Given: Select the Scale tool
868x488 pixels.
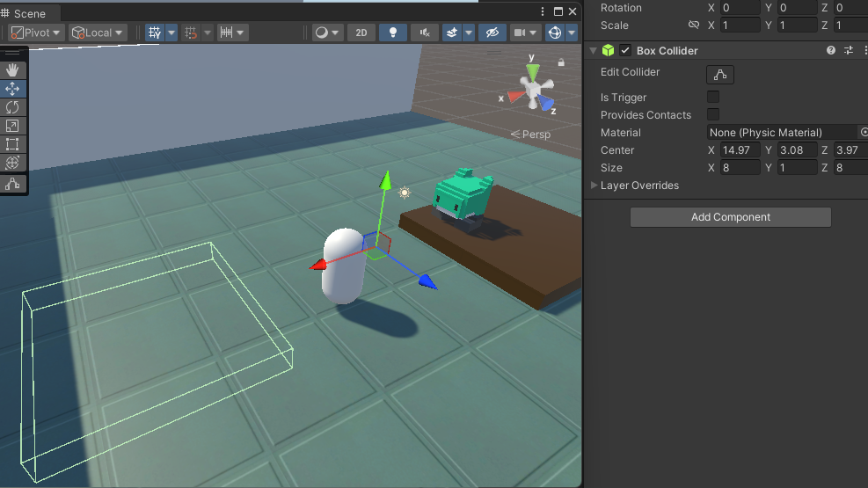Looking at the screenshot, I should tap(12, 126).
